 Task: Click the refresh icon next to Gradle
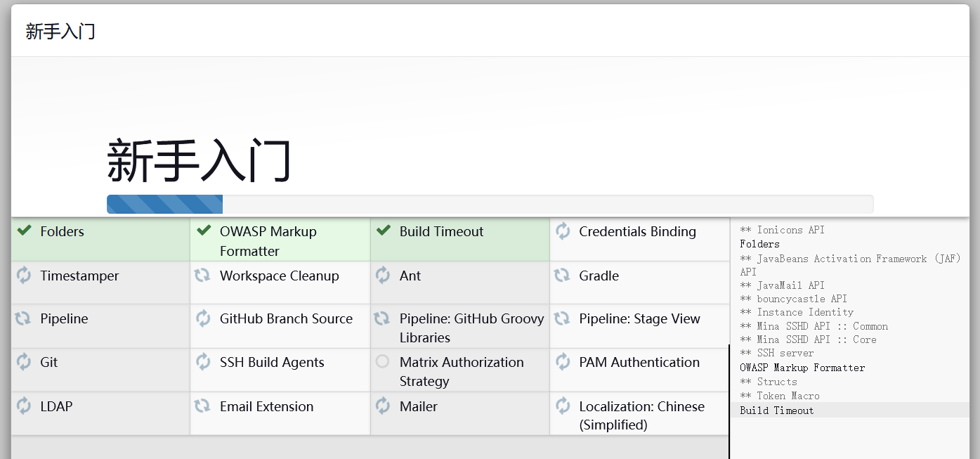[x=562, y=276]
